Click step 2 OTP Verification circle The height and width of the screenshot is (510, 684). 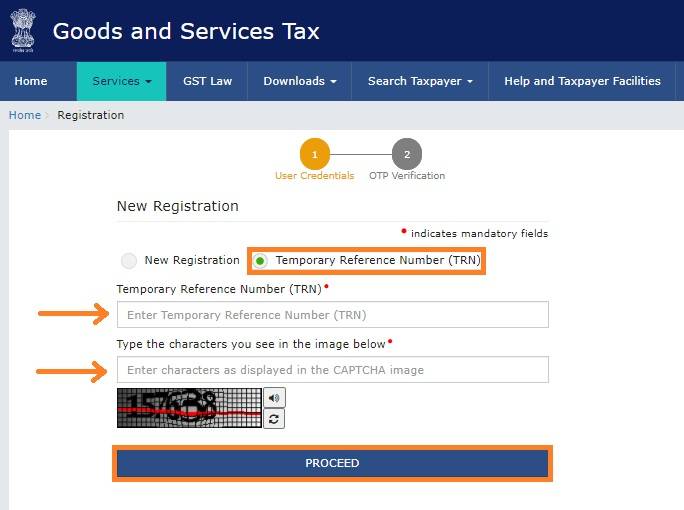[407, 154]
